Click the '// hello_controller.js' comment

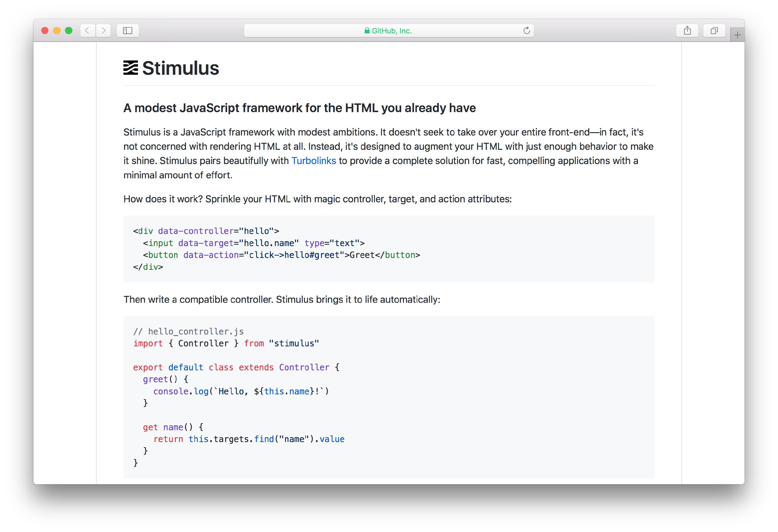coord(188,331)
